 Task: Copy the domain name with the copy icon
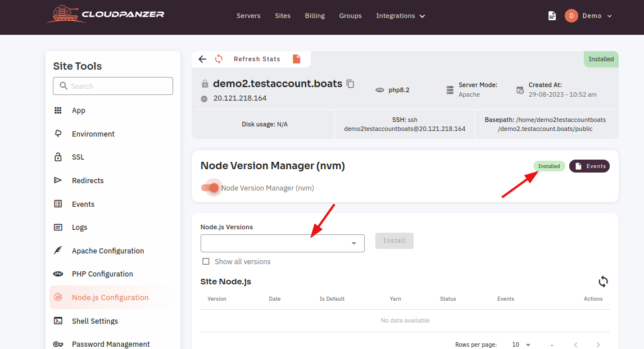click(x=350, y=84)
